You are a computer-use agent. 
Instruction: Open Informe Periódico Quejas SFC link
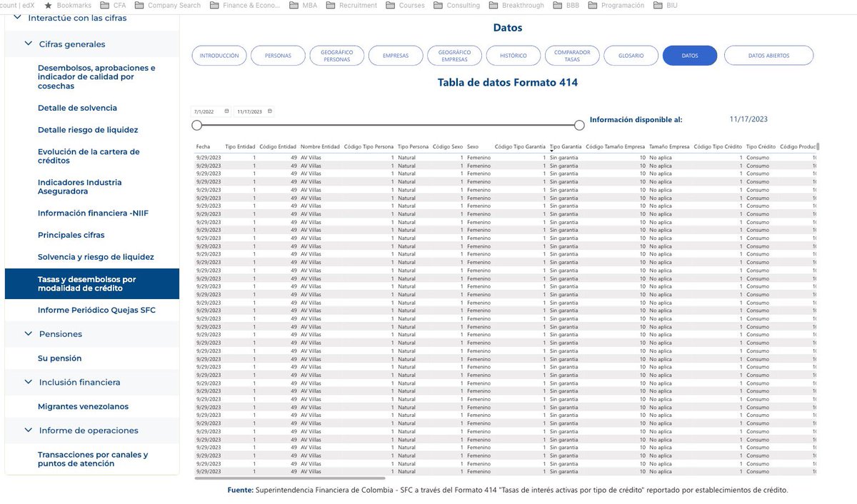96,310
